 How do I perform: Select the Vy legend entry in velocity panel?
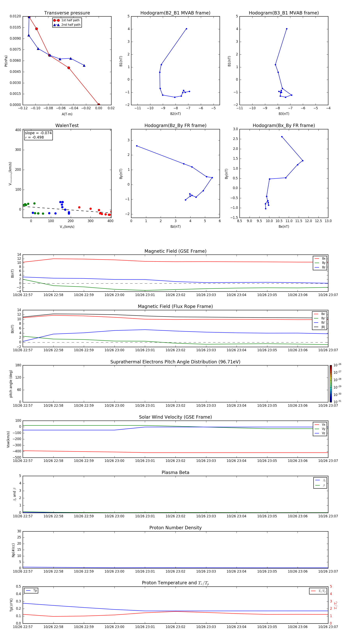click(320, 429)
